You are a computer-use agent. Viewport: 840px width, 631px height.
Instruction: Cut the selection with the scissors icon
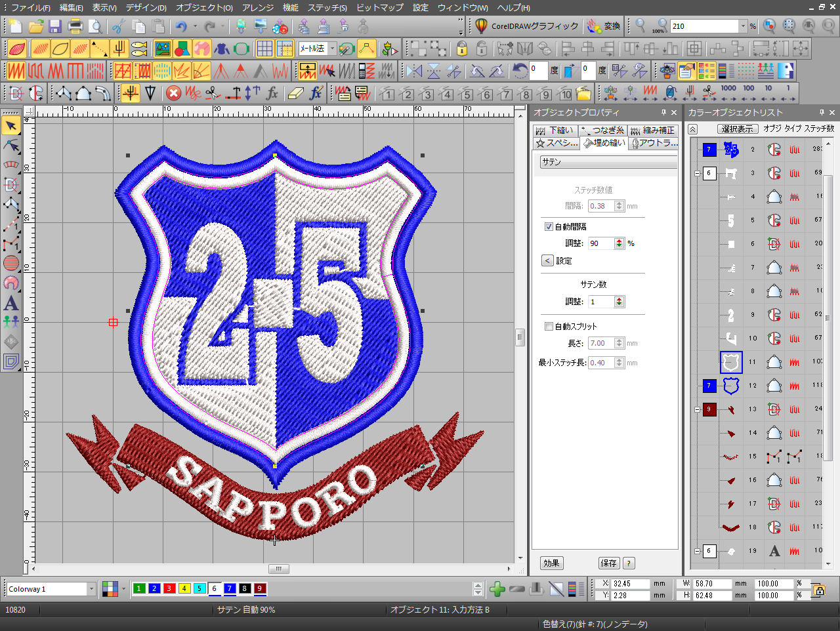119,26
